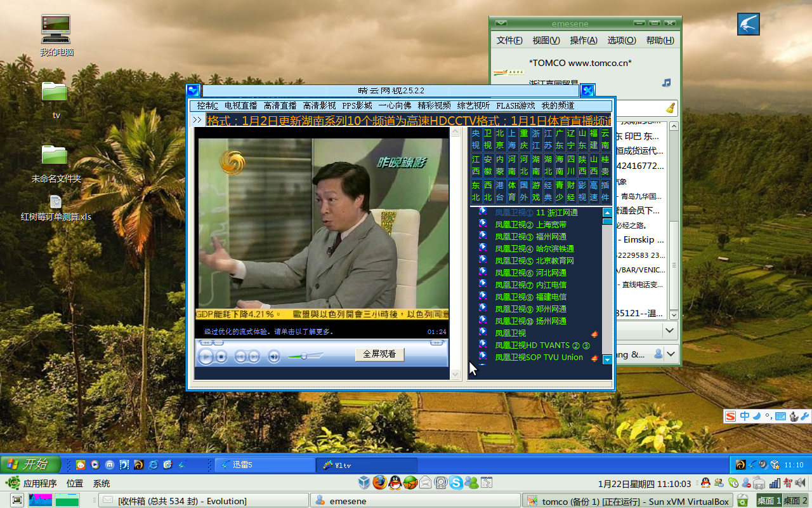Image resolution: width=812 pixels, height=508 pixels.
Task: Select channel 凤凰卫视⑤ 北京教育网
Action: [x=535, y=261]
